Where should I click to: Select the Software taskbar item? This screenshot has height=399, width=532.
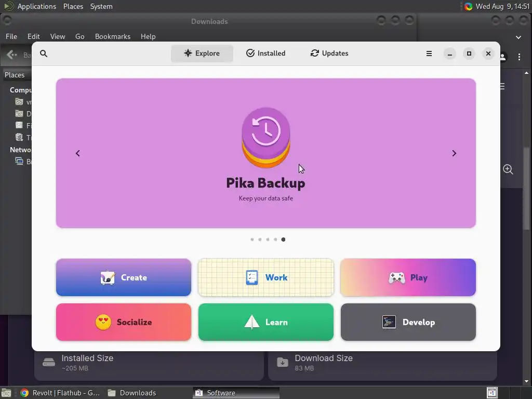click(x=236, y=393)
